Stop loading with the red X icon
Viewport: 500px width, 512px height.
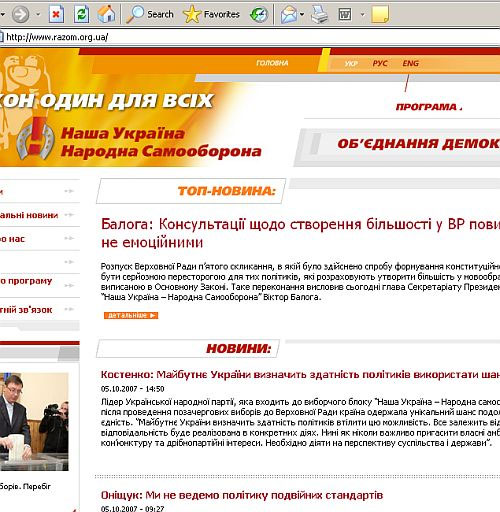click(x=56, y=14)
